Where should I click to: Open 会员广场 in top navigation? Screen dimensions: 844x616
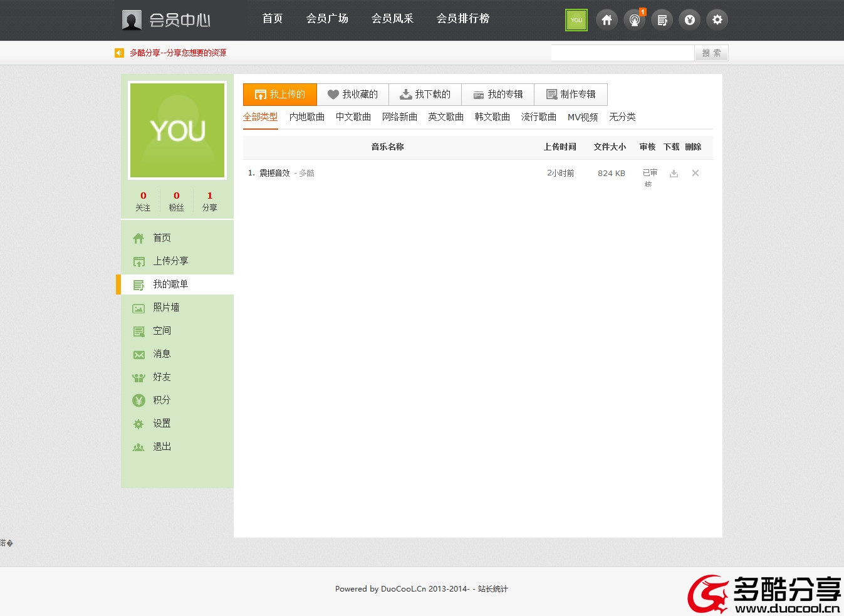click(327, 19)
